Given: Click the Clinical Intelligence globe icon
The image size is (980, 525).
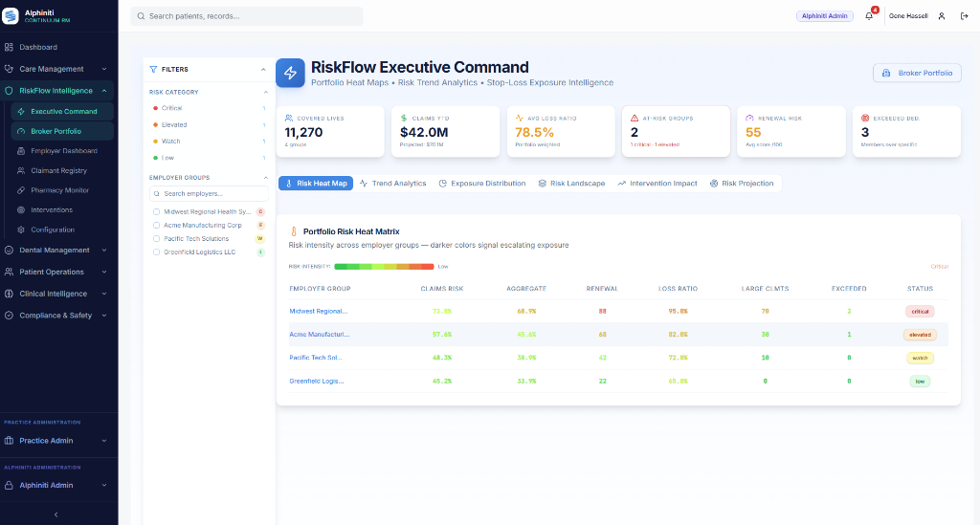Looking at the screenshot, I should pyautogui.click(x=9, y=294).
